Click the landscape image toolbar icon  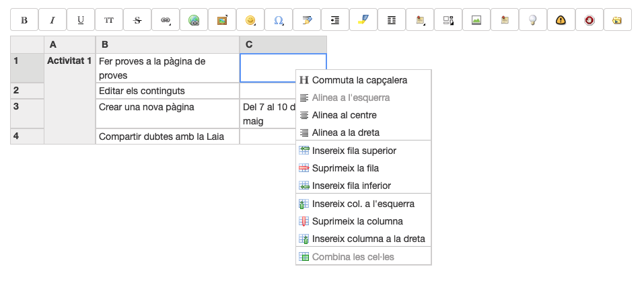click(476, 20)
